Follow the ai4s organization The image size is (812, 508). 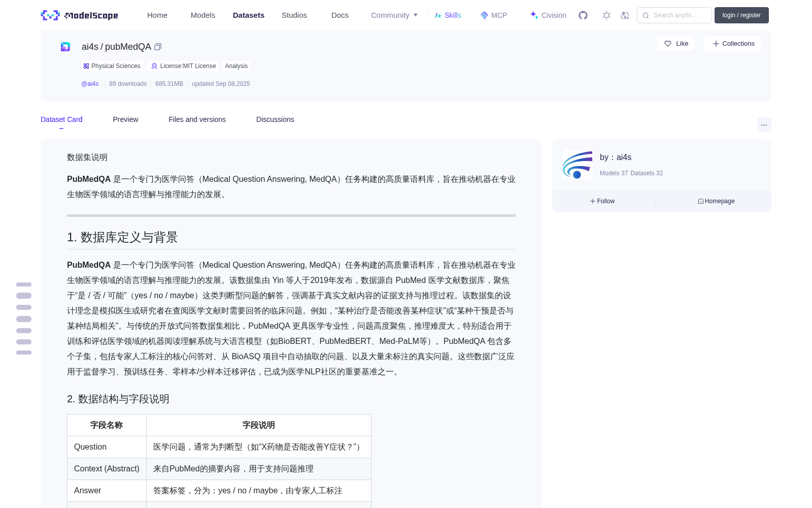tap(602, 201)
